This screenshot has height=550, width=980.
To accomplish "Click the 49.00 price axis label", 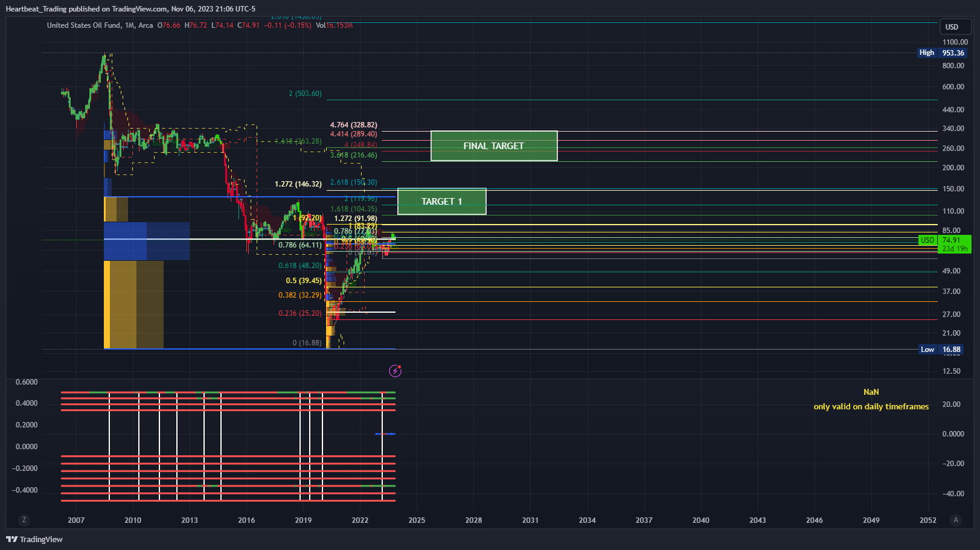I will pyautogui.click(x=952, y=271).
